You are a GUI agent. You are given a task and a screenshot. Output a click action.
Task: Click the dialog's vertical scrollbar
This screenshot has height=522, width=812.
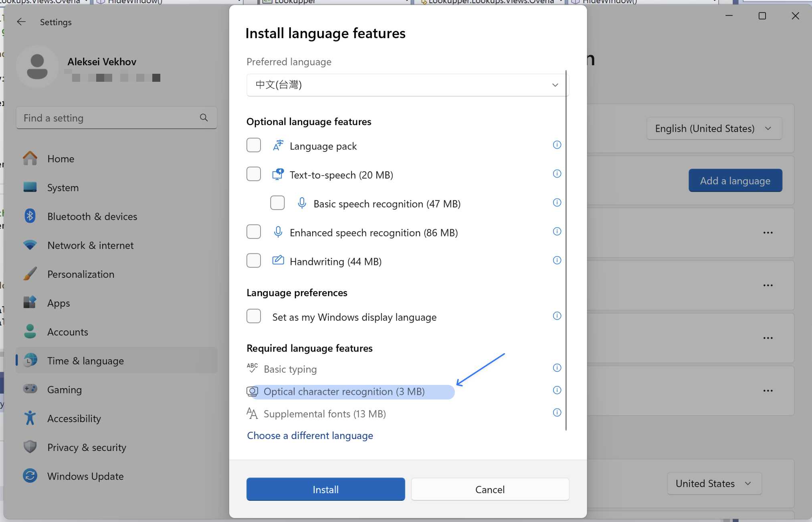click(566, 250)
